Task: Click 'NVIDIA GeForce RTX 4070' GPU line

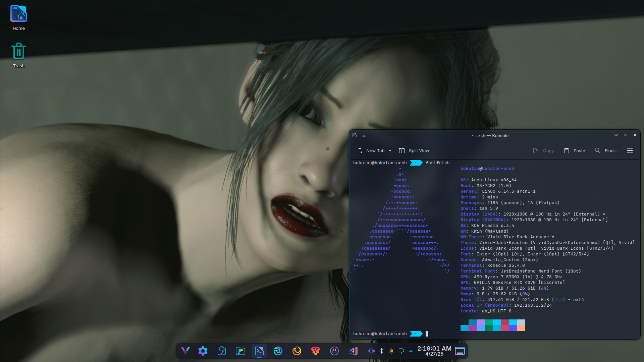Action: click(x=504, y=283)
